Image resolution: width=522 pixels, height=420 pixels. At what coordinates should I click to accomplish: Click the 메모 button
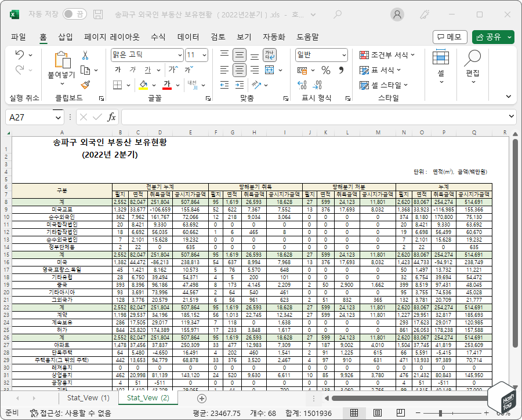pos(449,36)
